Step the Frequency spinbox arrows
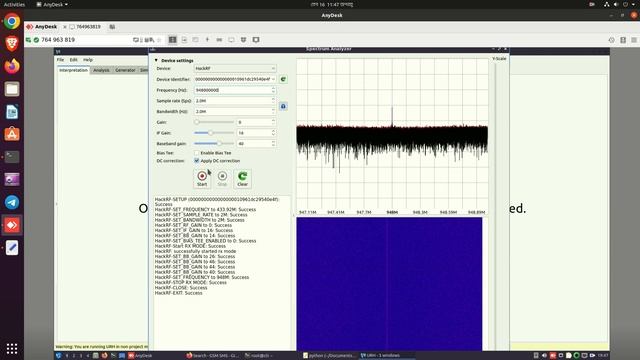 [x=273, y=90]
